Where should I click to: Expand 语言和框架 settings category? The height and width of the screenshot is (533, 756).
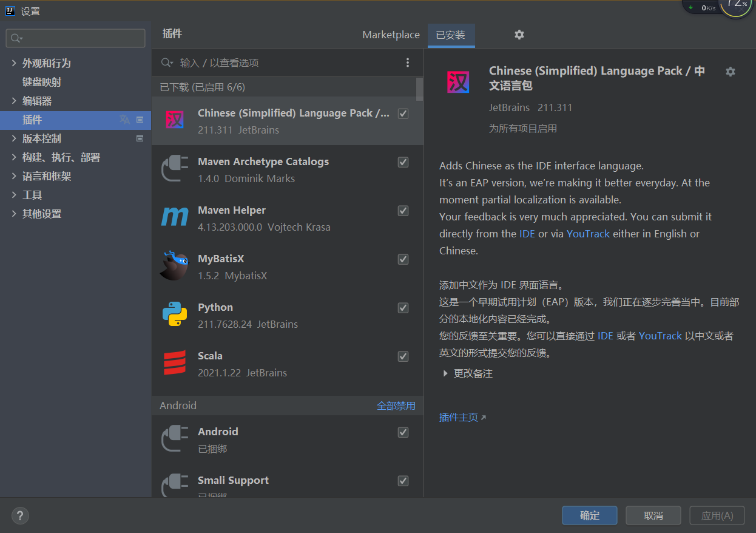[x=14, y=176]
